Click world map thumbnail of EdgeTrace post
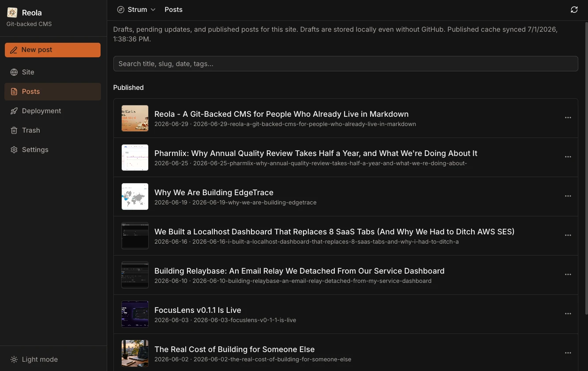This screenshot has height=371, width=588. (x=135, y=197)
